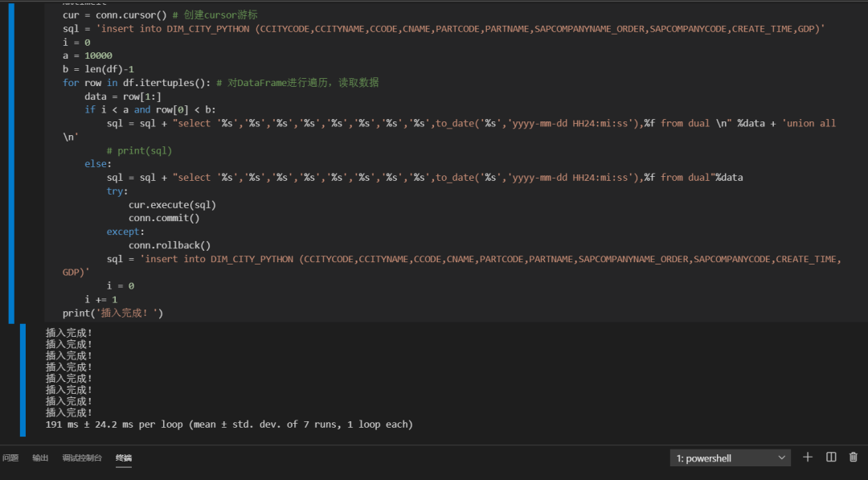868x480 pixels.
Task: Switch to the 问题 tab
Action: tap(10, 458)
